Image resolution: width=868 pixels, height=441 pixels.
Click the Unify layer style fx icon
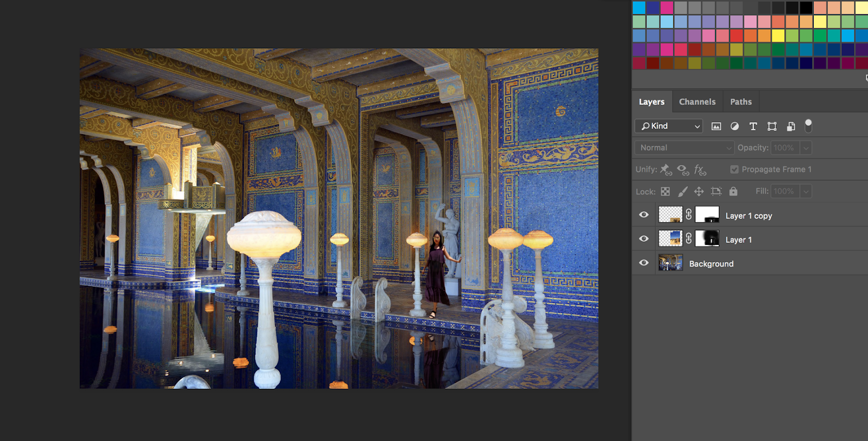700,170
